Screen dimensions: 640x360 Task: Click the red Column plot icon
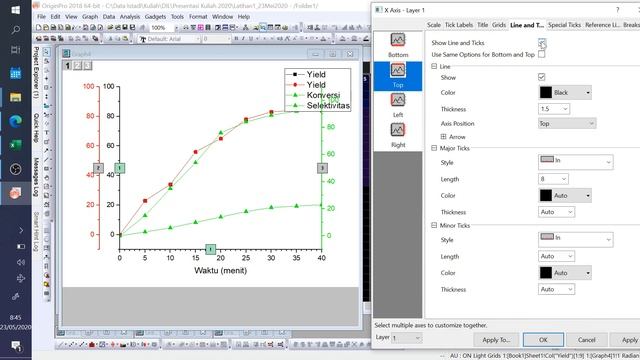[x=92, y=345]
